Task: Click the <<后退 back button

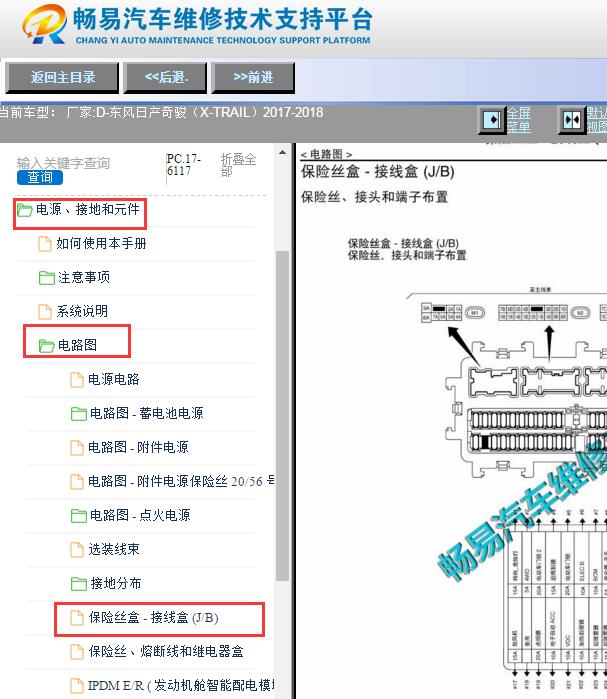Action: [166, 78]
